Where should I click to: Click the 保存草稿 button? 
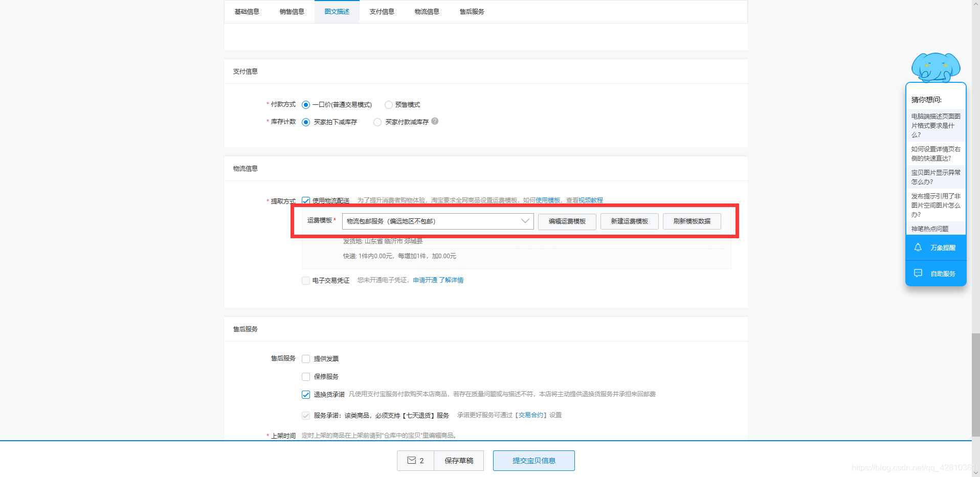point(459,461)
